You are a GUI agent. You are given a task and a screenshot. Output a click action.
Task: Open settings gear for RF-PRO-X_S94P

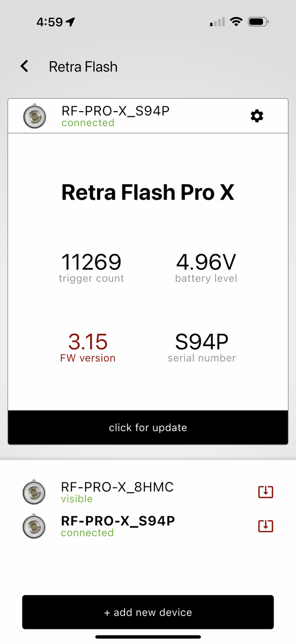[257, 116]
